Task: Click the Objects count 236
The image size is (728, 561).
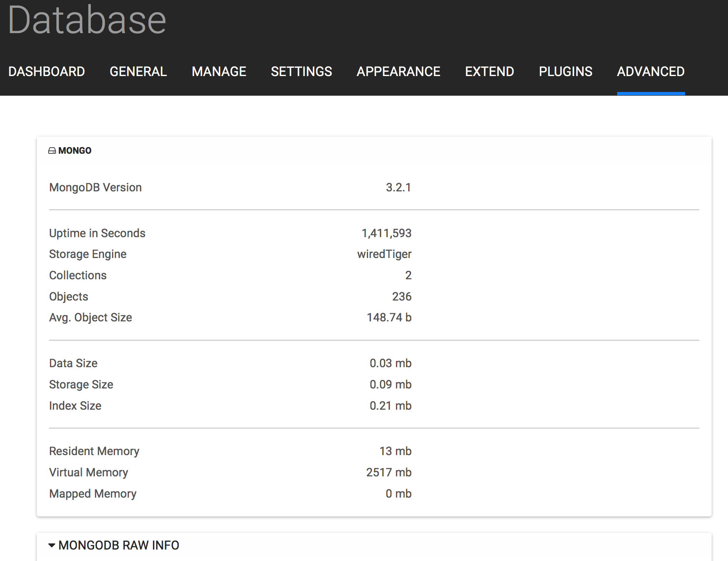Action: 402,296
